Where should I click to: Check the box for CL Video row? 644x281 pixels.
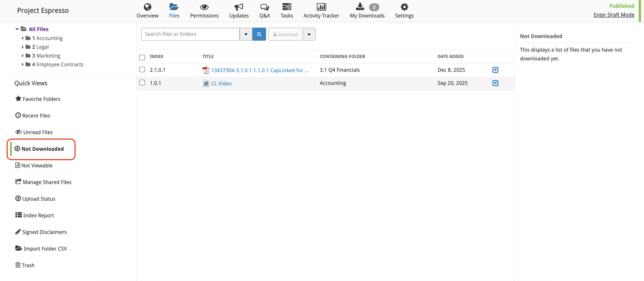[142, 83]
